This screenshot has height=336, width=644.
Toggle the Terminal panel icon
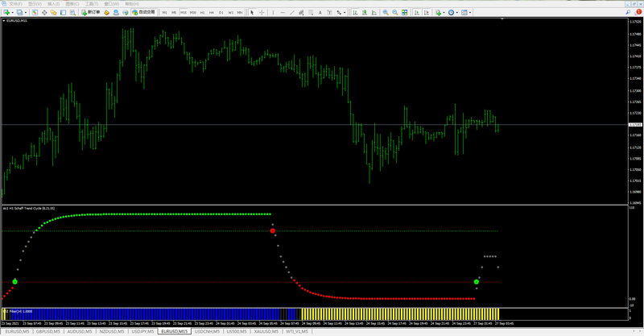pyautogui.click(x=63, y=13)
